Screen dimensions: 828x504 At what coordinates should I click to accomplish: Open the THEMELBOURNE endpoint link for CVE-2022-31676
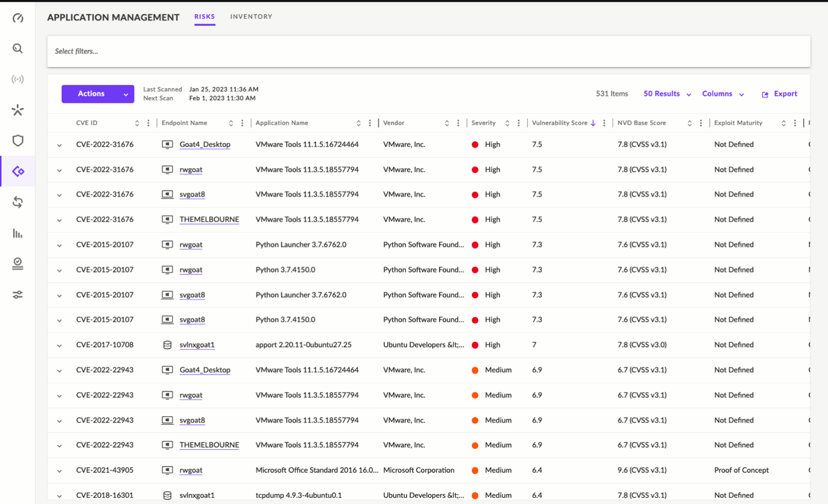[x=209, y=220]
